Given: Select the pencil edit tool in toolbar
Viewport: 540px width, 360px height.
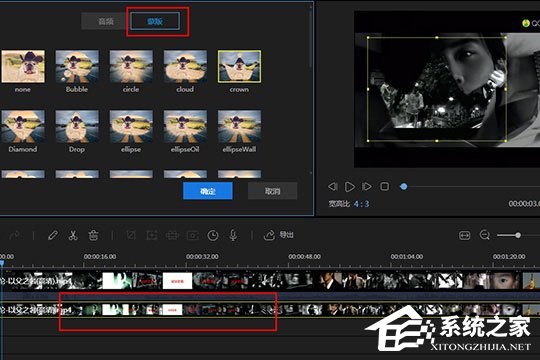Looking at the screenshot, I should [53, 236].
